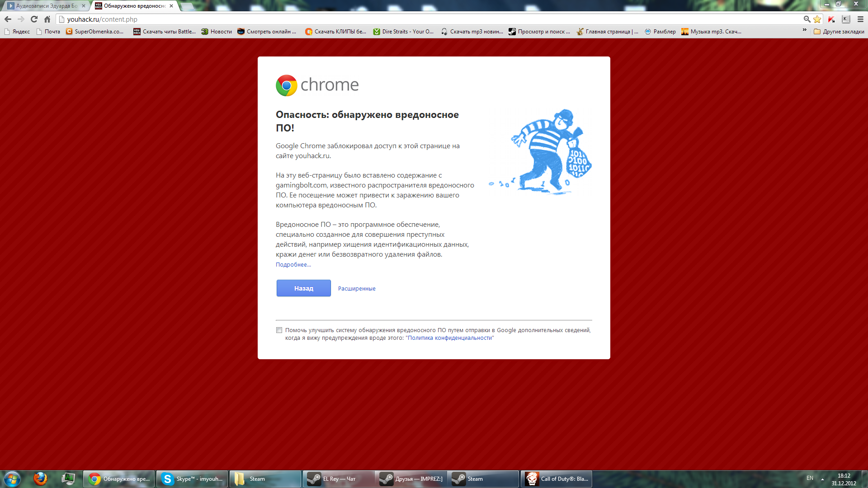Show hidden system tray icons arrow

pyautogui.click(x=822, y=479)
